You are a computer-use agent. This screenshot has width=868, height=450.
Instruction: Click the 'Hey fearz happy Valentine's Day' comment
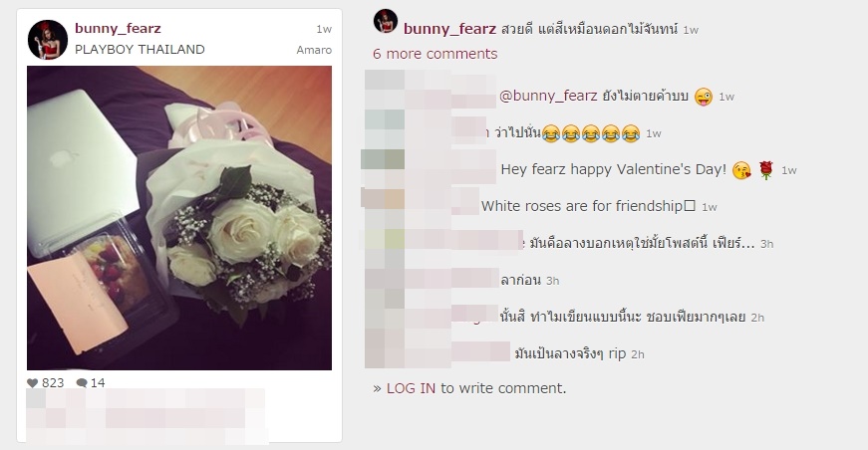point(613,169)
